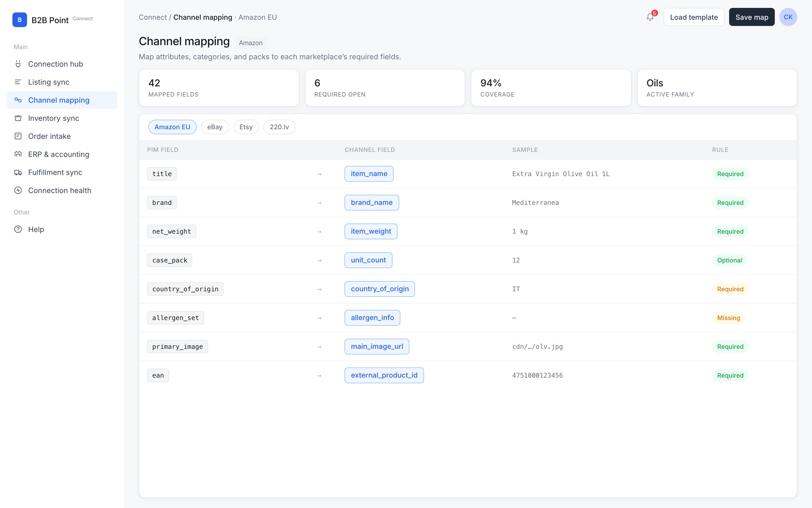Viewport: 812px width, 508px height.
Task: Click the Connection hub plug icon
Action: point(18,64)
